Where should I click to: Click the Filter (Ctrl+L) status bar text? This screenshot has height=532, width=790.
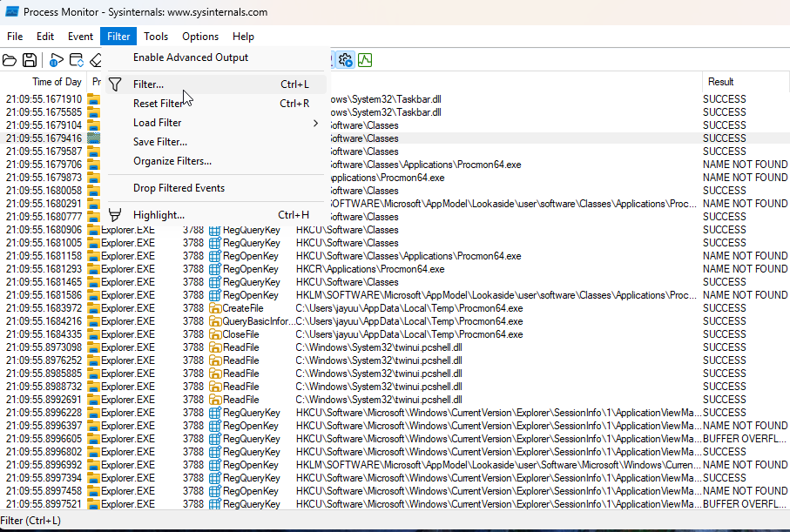click(x=30, y=521)
